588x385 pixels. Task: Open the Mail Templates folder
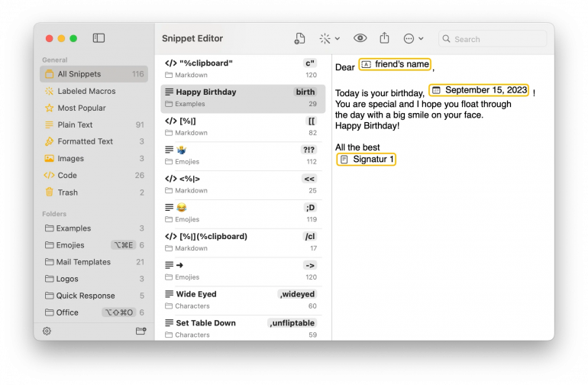point(83,262)
